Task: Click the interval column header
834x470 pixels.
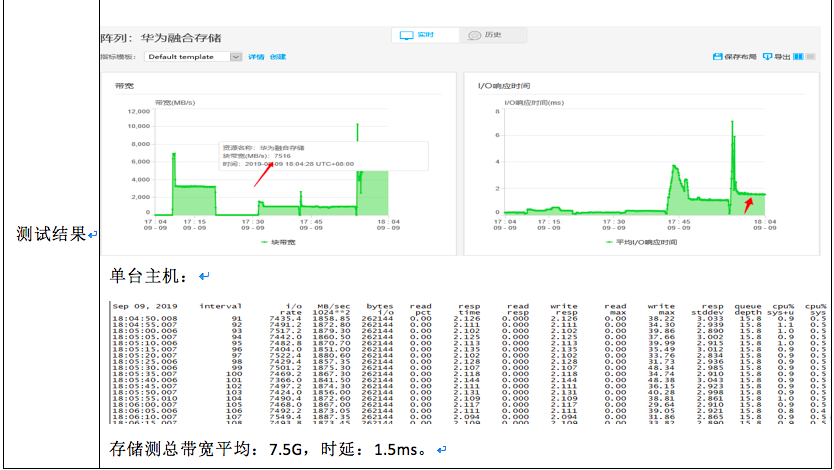Action: click(220, 306)
